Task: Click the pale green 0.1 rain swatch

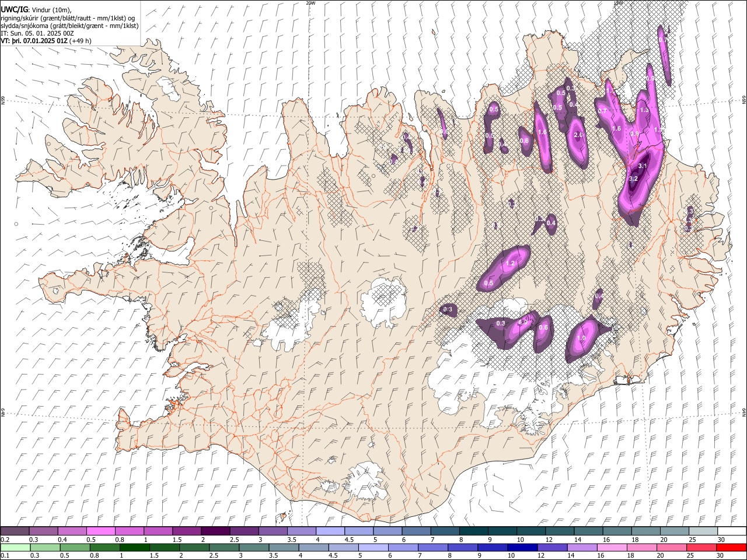Action: [x=15, y=547]
